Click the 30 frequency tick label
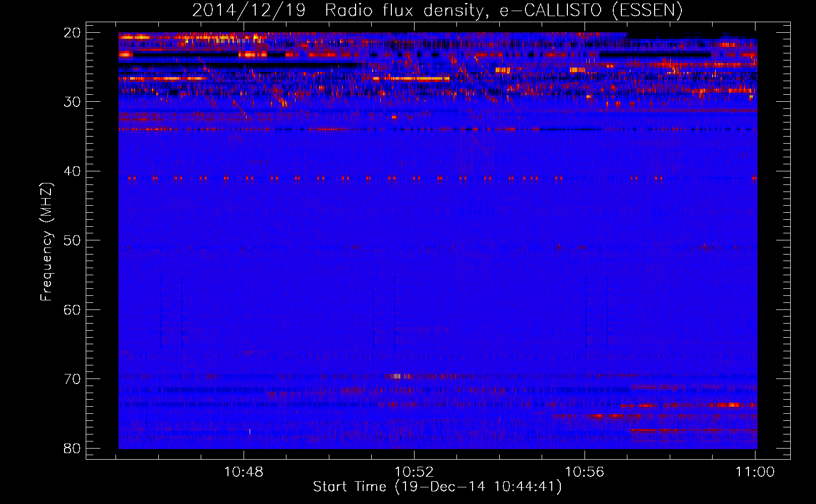 [x=72, y=102]
